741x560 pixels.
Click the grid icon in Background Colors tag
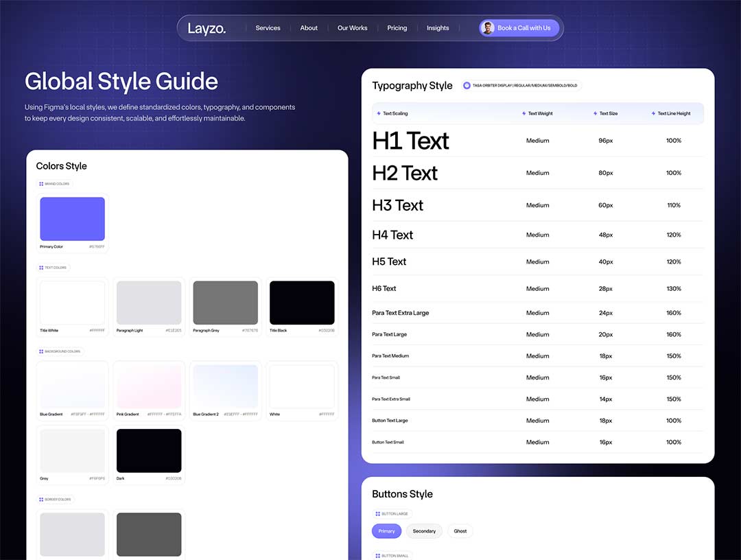click(41, 351)
